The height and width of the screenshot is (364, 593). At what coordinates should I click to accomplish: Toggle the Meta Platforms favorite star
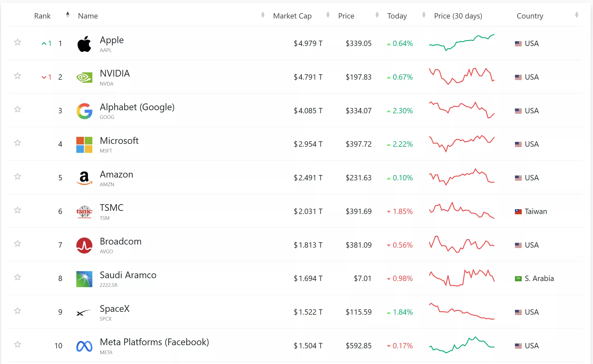pos(18,344)
